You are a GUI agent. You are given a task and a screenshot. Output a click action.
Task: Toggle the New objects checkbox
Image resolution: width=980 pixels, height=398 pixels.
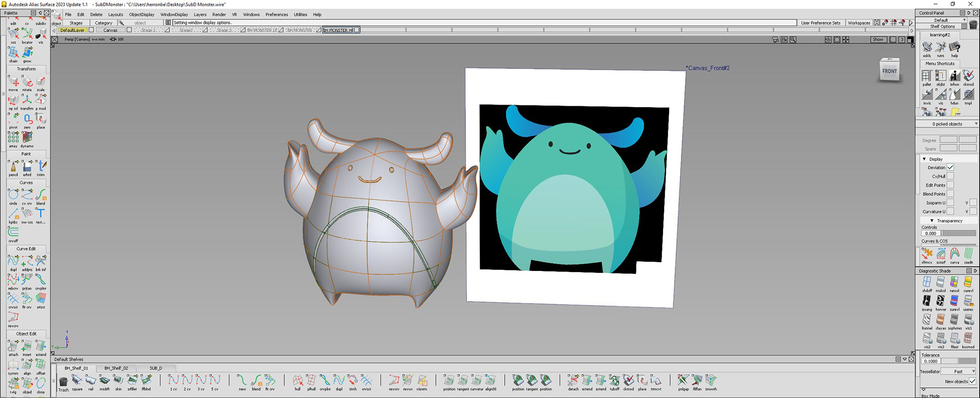[x=972, y=381]
